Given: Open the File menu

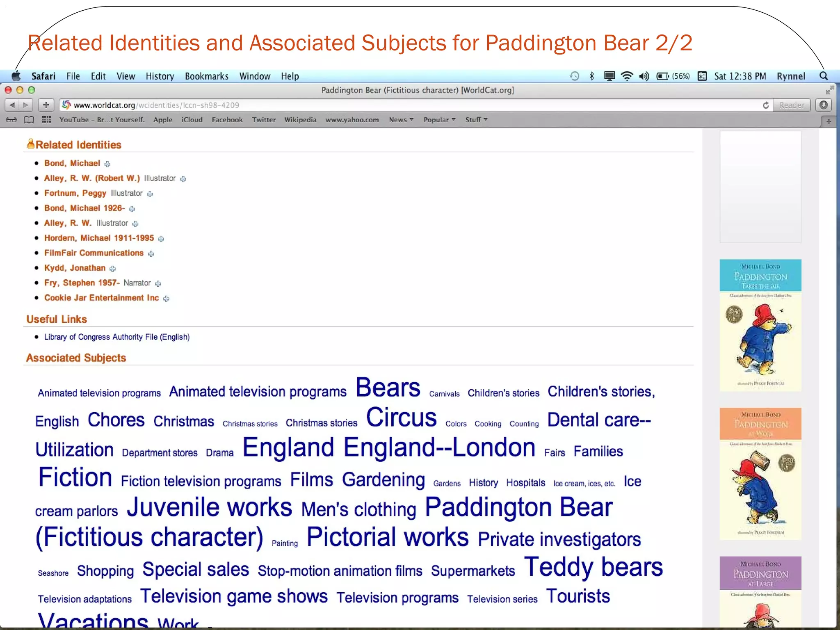Looking at the screenshot, I should point(73,76).
